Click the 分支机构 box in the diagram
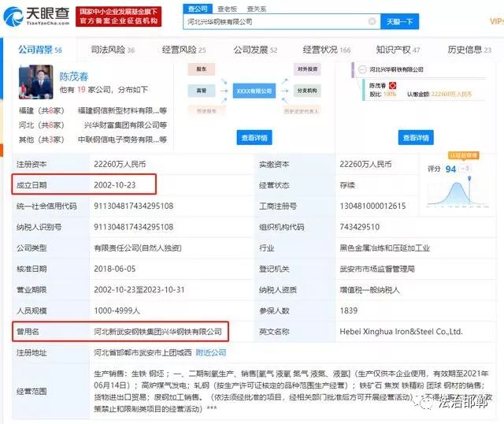Image resolution: width=504 pixels, height=424 pixels. point(307,91)
